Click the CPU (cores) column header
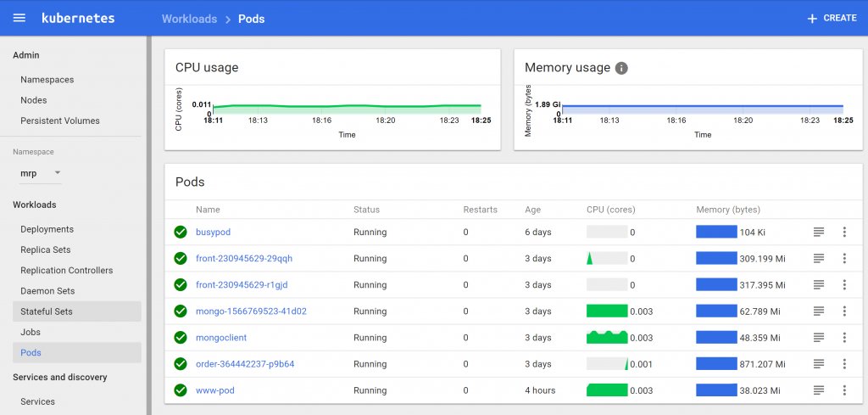Screen dimensions: 868x415 [611, 210]
